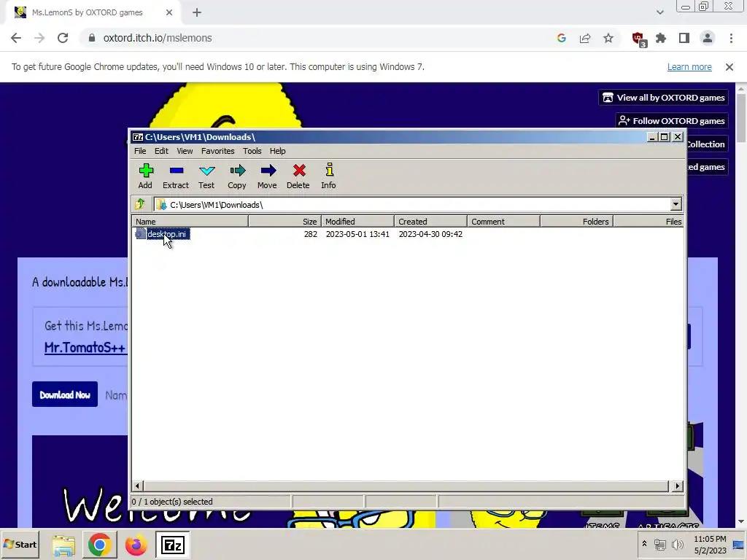
Task: Click Follow OXTORD games button
Action: click(x=672, y=121)
